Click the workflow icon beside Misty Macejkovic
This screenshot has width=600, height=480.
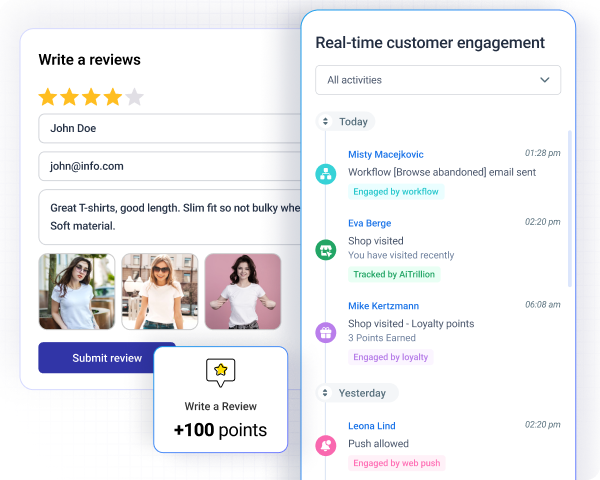tap(326, 174)
